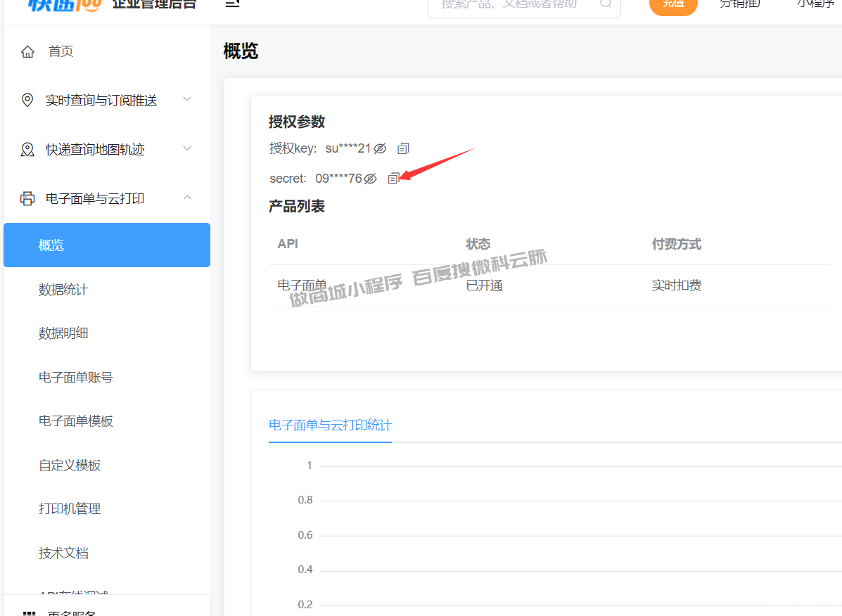Click the masked secret value 09****76

338,179
